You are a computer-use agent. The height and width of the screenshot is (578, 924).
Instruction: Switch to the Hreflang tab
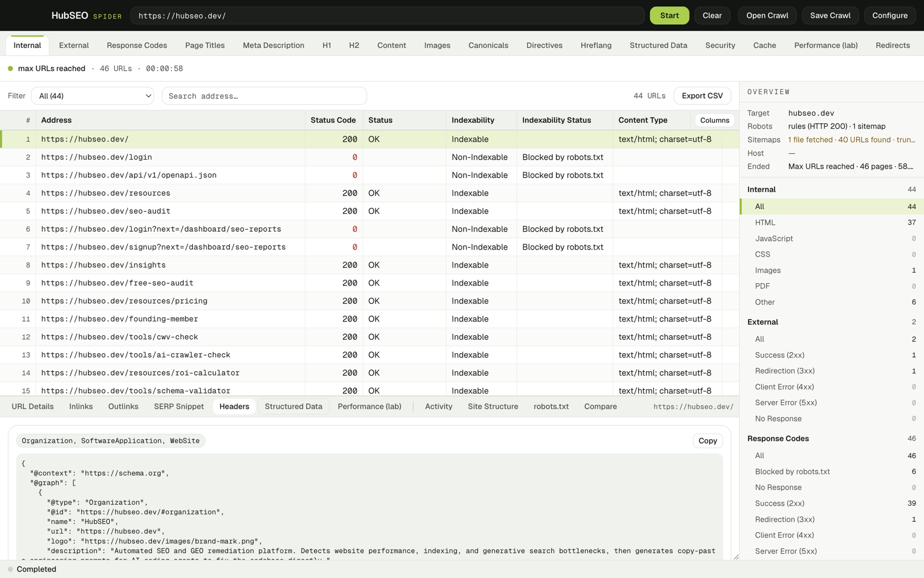click(x=596, y=45)
